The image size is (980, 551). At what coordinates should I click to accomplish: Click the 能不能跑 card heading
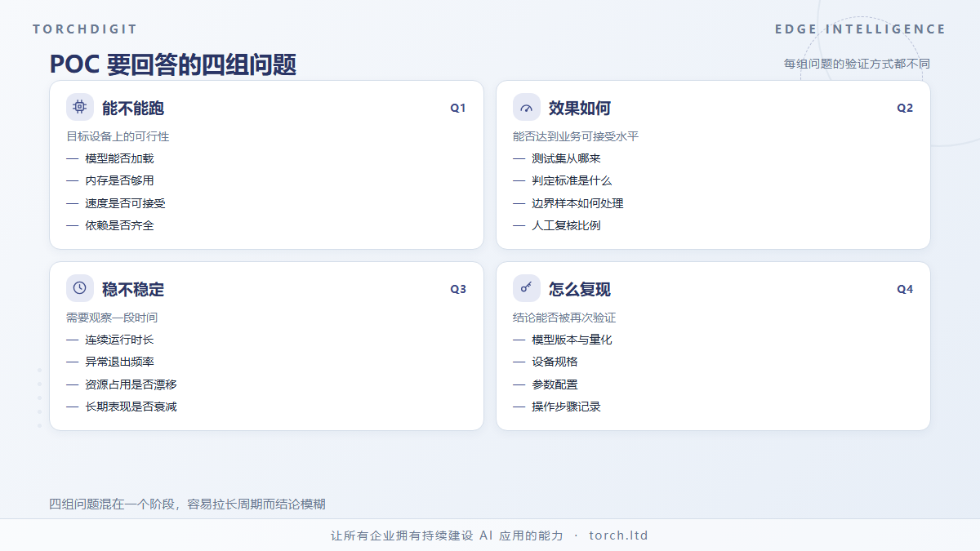click(x=133, y=109)
